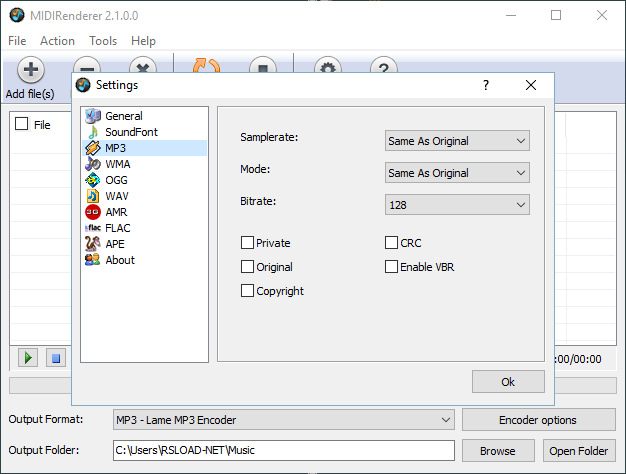The width and height of the screenshot is (626, 474).
Task: Open the Mode dropdown
Action: click(x=457, y=173)
